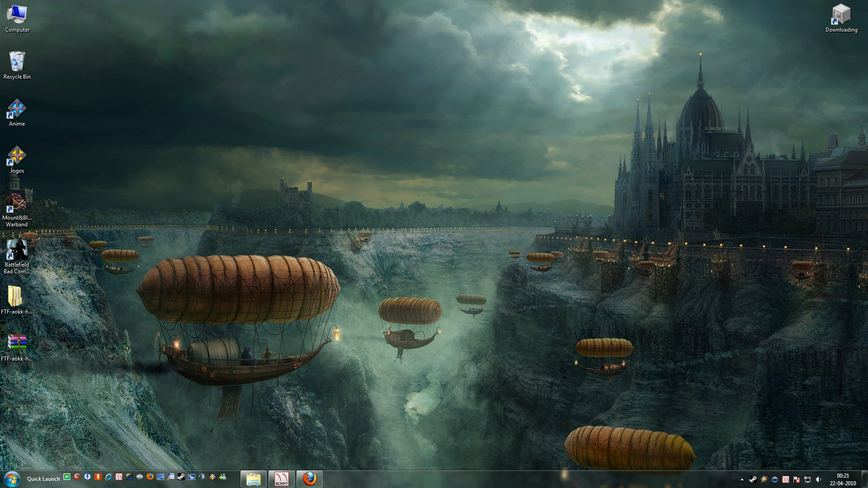868x488 pixels.
Task: Show hidden tray icons arrow
Action: click(x=742, y=479)
